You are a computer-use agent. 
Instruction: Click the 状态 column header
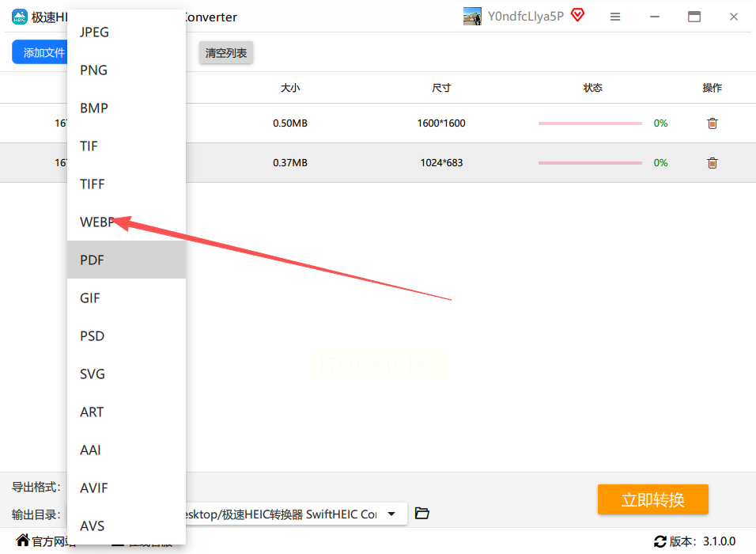tap(592, 88)
